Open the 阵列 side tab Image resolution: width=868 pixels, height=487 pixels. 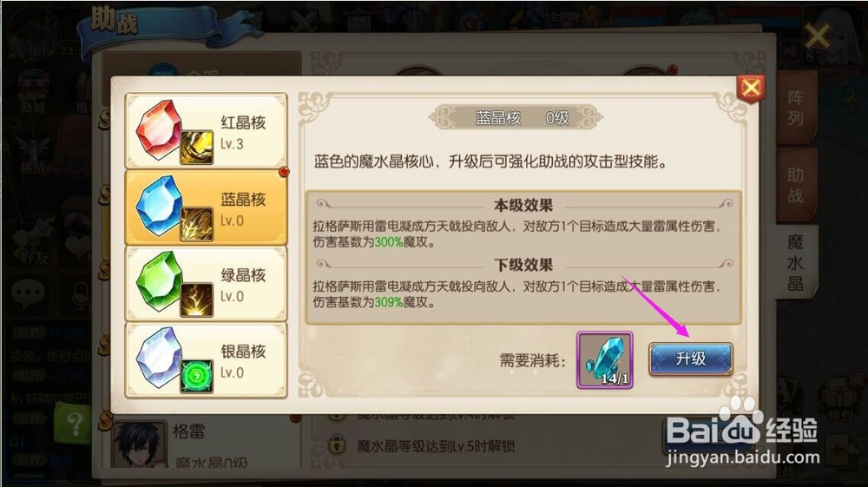tap(795, 108)
